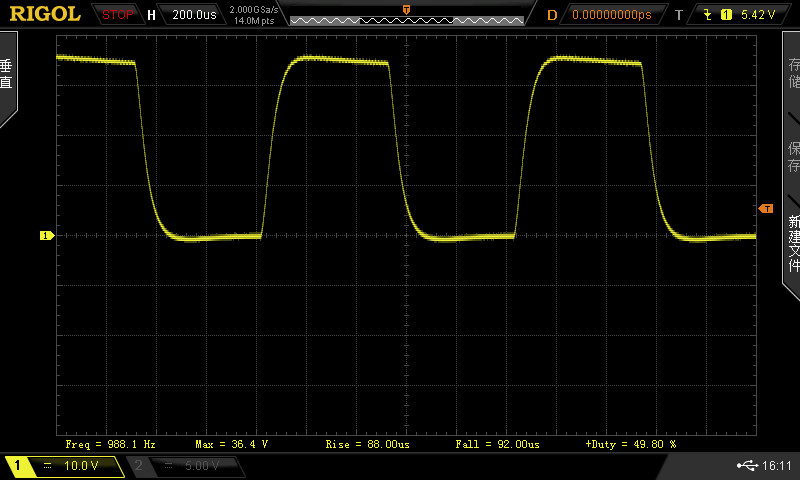Click the new file side tab on right
This screenshot has width=800, height=480.
pos(792,240)
